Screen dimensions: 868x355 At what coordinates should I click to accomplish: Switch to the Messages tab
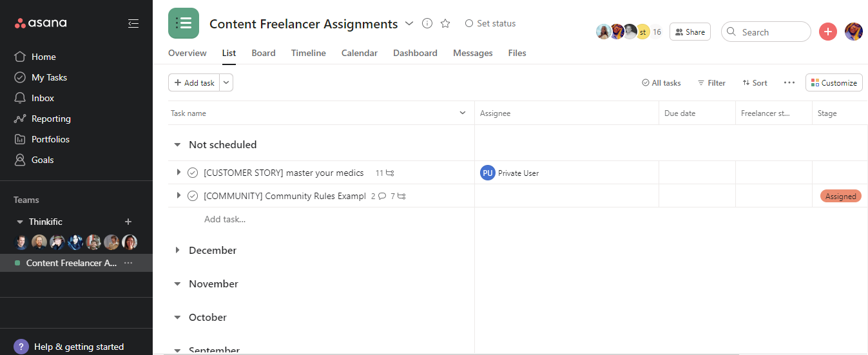pos(473,53)
